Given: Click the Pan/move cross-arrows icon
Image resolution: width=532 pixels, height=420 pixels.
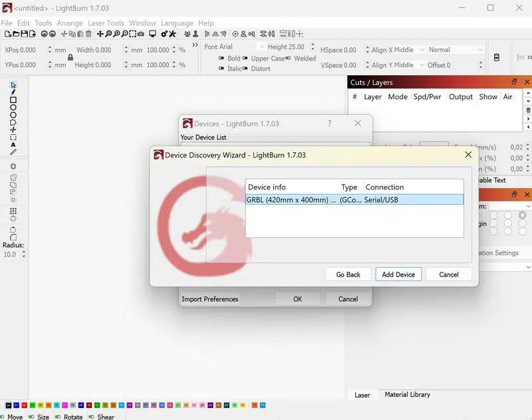Looking at the screenshot, I should 100,34.
